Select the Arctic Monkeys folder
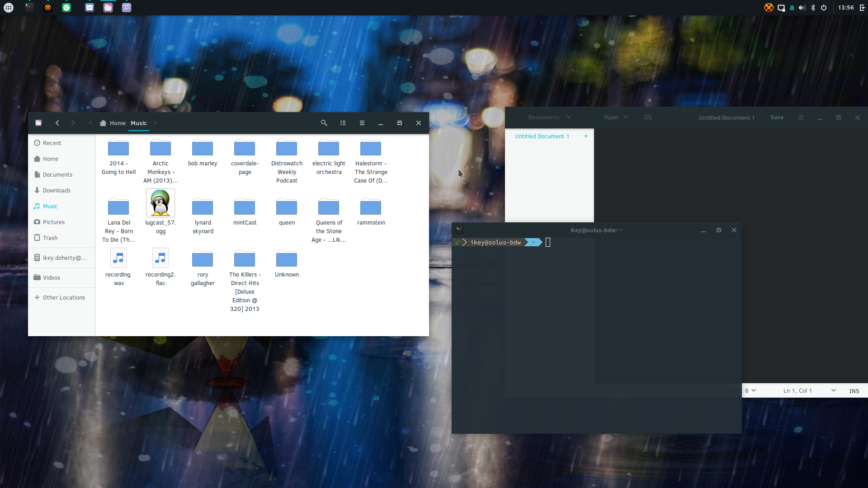The height and width of the screenshot is (488, 868). (x=160, y=161)
